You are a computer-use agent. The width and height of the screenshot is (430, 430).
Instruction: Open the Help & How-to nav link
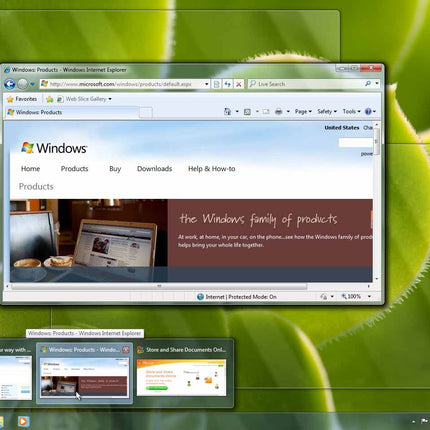pyautogui.click(x=212, y=169)
